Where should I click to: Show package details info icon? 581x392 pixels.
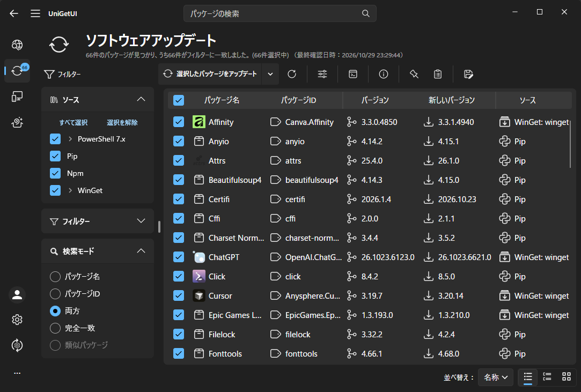[x=384, y=74]
